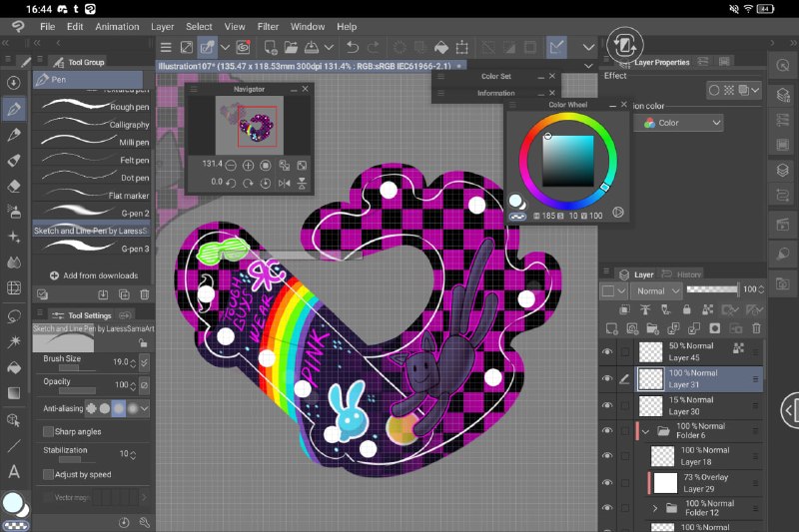Click the Fill bucket icon in command bar
The width and height of the screenshot is (799, 532).
[x=441, y=47]
